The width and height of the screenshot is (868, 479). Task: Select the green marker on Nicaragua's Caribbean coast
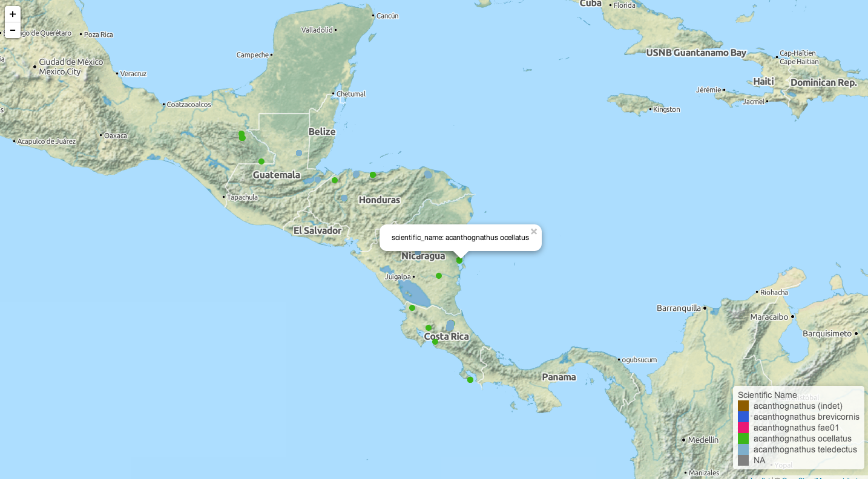tap(458, 260)
